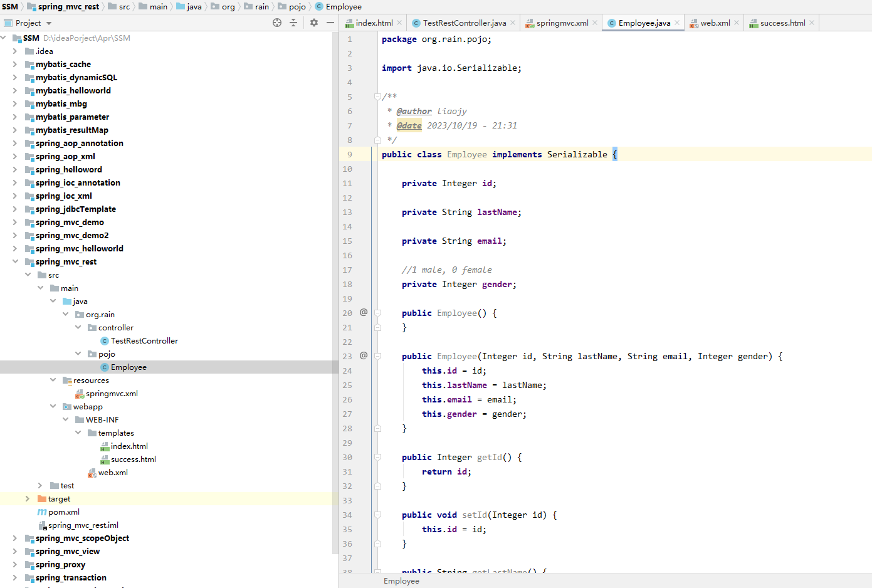
Task: Select the spring_transaction module
Action: coord(71,578)
